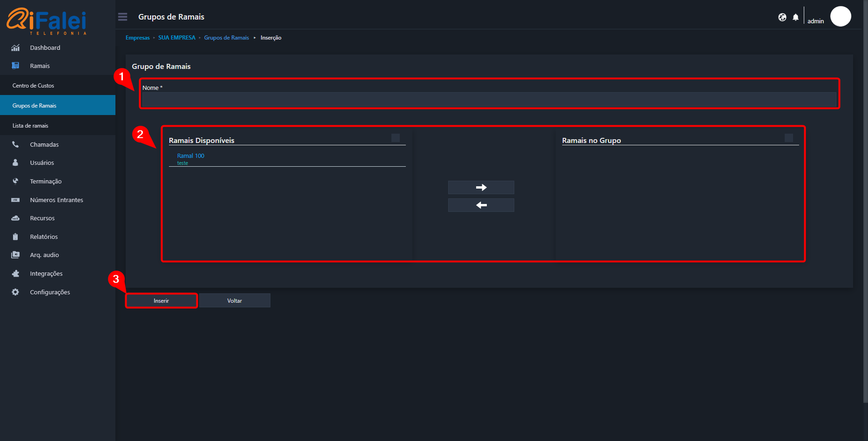This screenshot has height=441, width=868.
Task: Expand the Relatórios sidebar menu
Action: (x=44, y=237)
